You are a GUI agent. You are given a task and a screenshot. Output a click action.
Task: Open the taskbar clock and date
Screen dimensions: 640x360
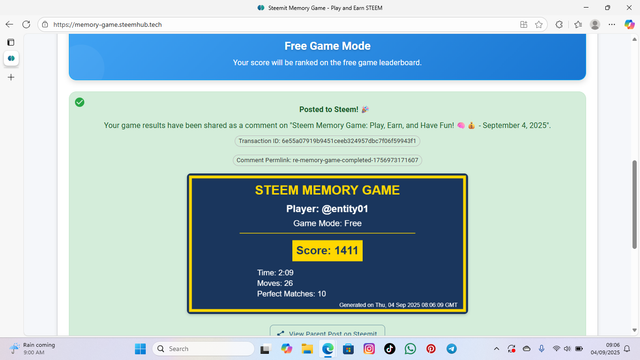click(x=605, y=349)
